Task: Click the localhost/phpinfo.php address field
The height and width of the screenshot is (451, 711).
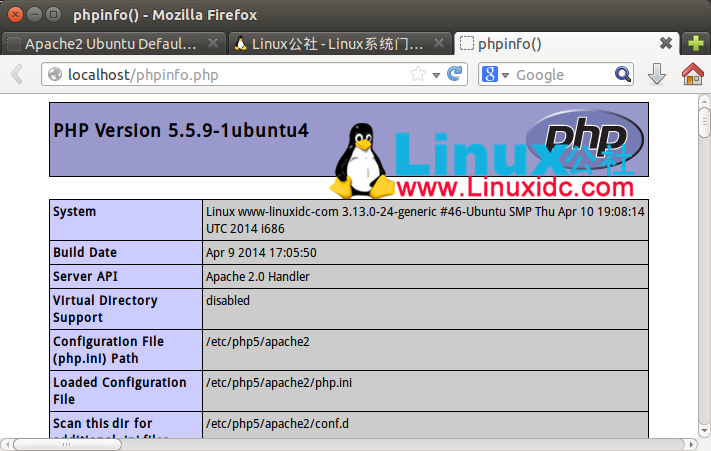Action: tap(254, 74)
